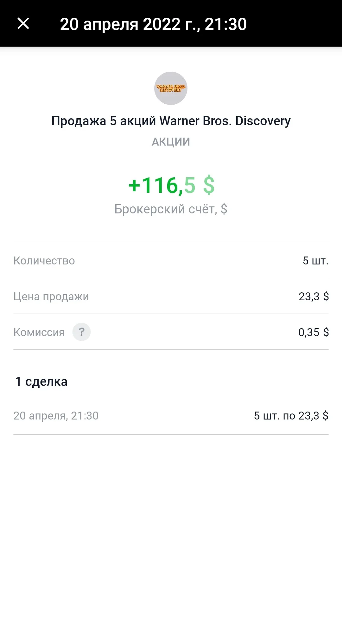Tap the Количество label

point(44,260)
